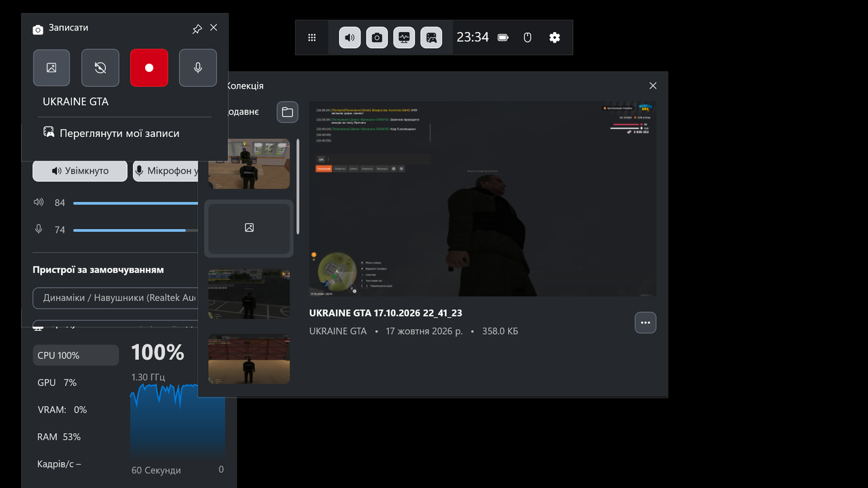
Task: Pin the Capture widget
Action: (x=197, y=28)
